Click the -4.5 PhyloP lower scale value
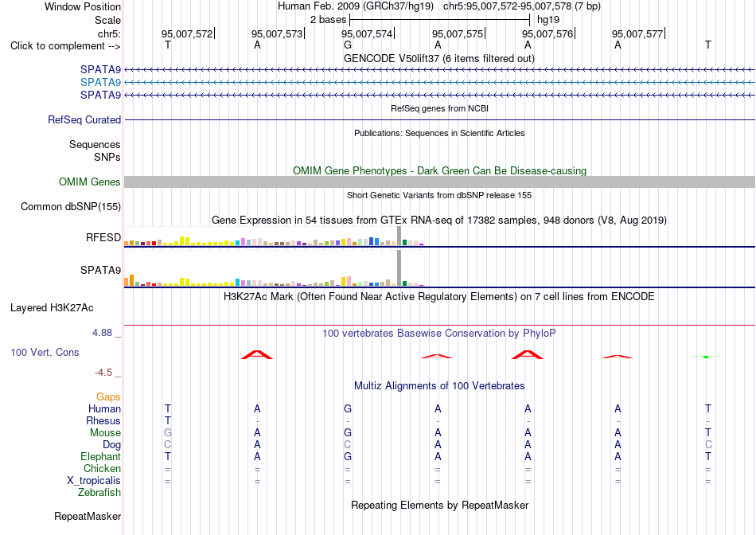 (x=103, y=373)
